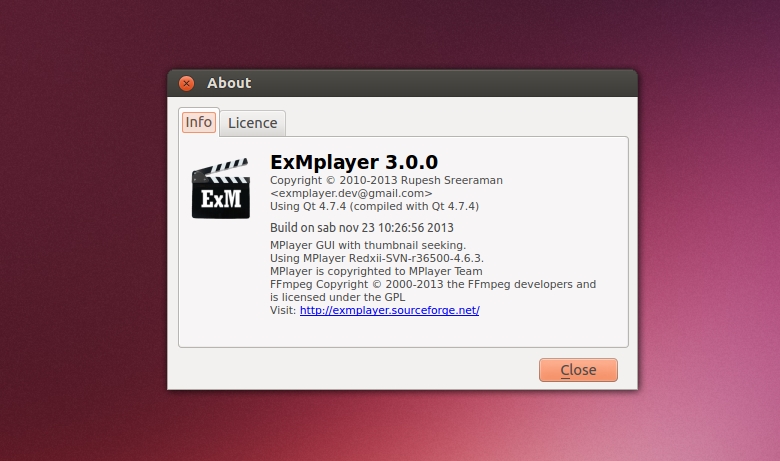
Task: Click the Build on sab nov 23 line
Action: tap(362, 228)
